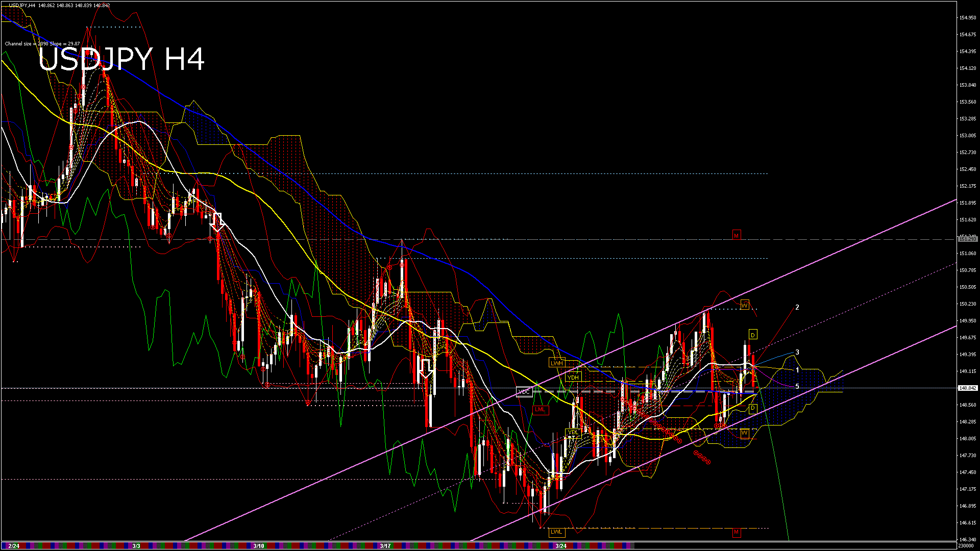Click the YDH level label

pyautogui.click(x=573, y=378)
